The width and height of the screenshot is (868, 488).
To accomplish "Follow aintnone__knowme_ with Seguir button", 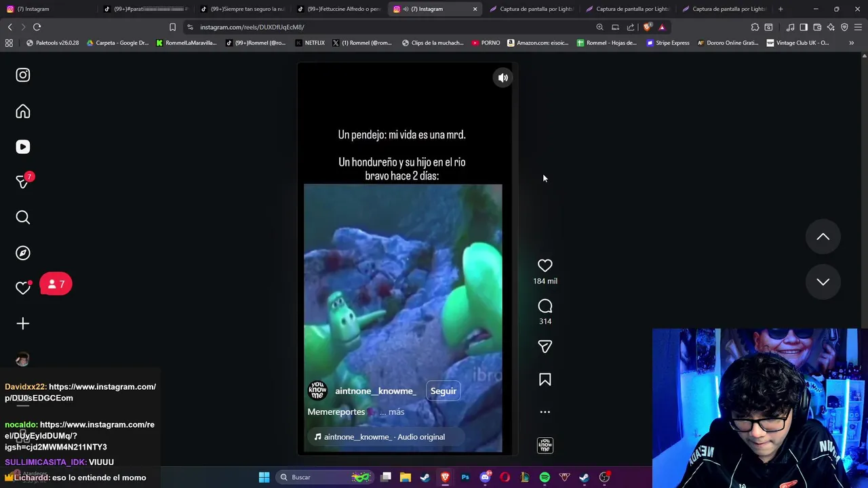I will 443,391.
